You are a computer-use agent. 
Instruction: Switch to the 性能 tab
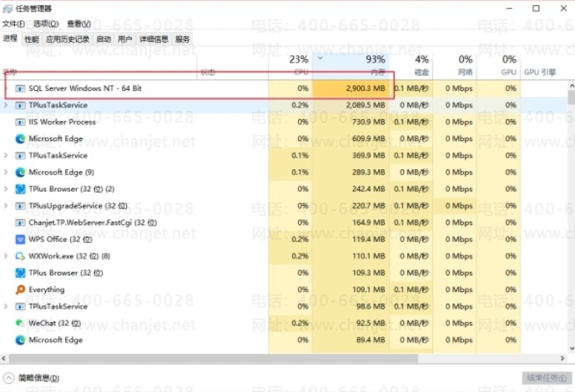click(32, 39)
